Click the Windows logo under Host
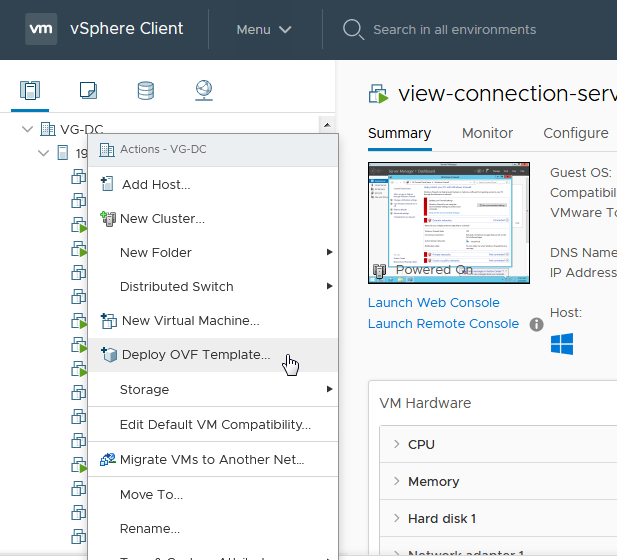 coord(562,344)
